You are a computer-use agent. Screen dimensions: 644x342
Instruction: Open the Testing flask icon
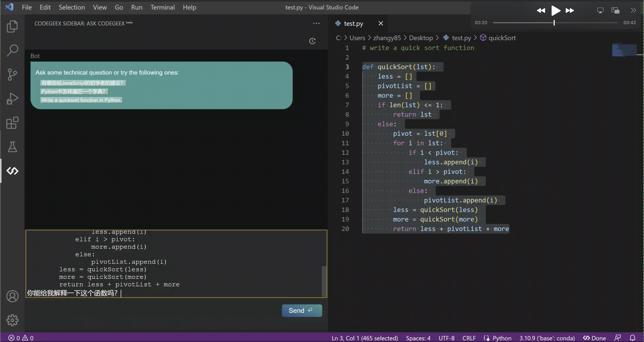point(12,147)
